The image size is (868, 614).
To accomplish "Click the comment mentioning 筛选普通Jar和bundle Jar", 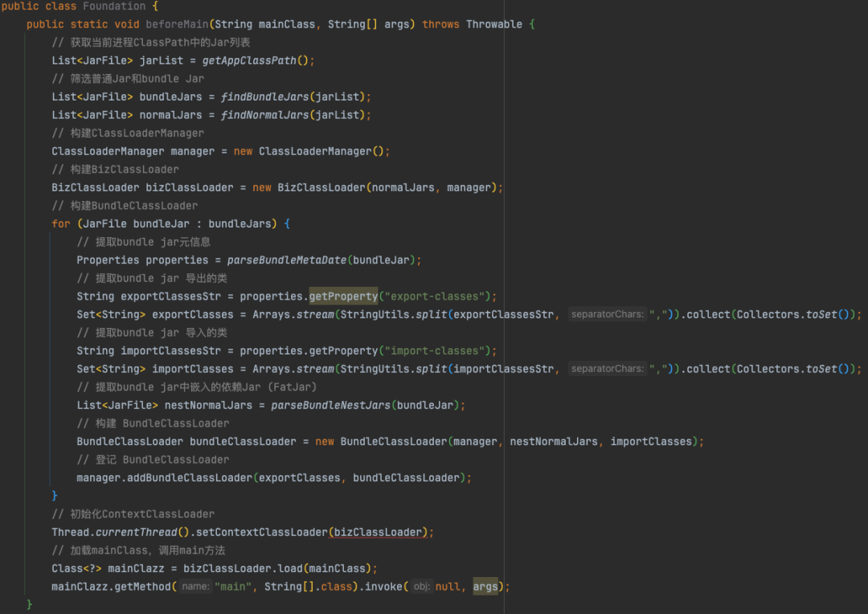I will 128,79.
